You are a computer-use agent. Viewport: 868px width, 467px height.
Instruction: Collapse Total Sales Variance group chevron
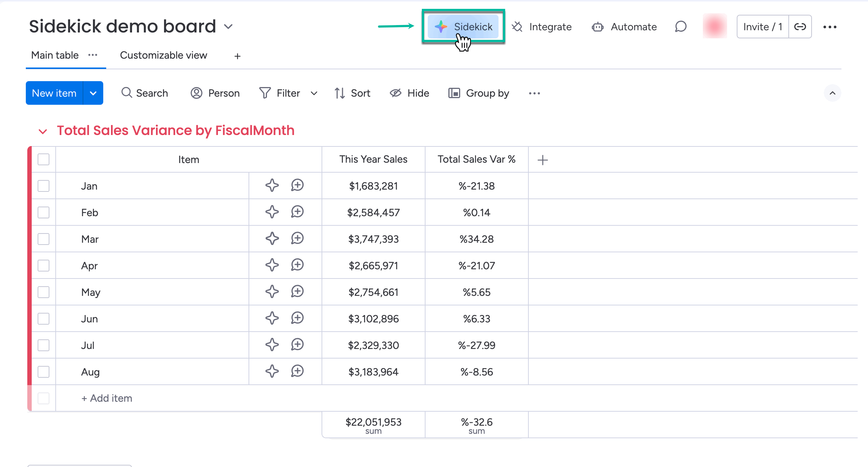pyautogui.click(x=43, y=131)
